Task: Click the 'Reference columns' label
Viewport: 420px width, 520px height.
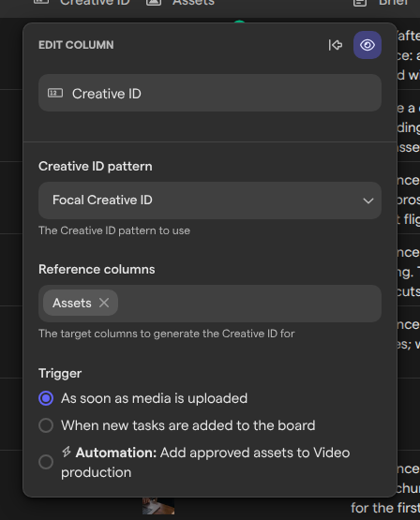Action: click(x=97, y=269)
